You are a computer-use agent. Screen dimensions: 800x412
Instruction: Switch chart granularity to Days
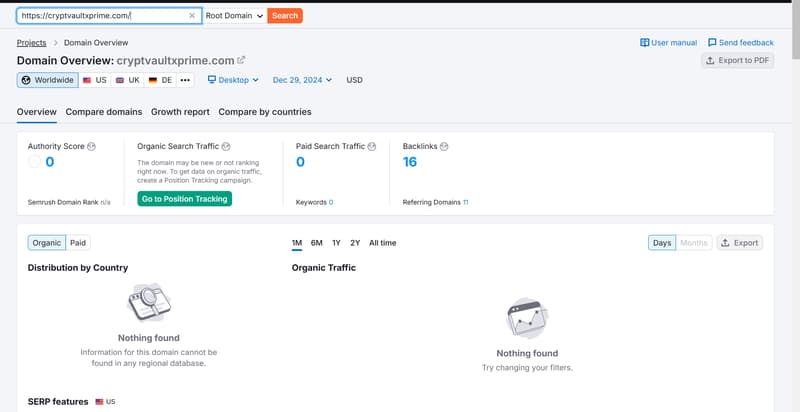pos(662,243)
